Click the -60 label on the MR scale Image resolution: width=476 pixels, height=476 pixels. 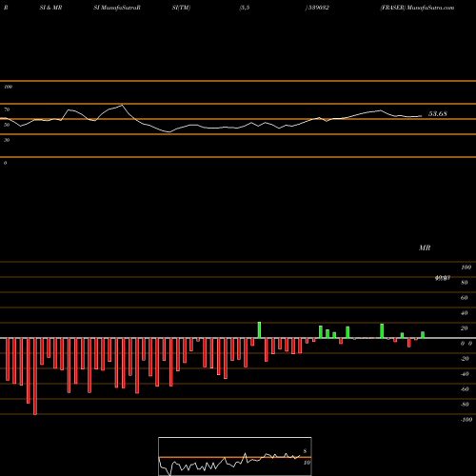(x=465, y=389)
